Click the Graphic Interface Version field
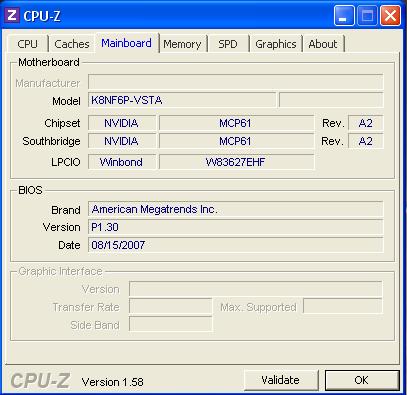Screen dimensions: 407x395 point(256,289)
